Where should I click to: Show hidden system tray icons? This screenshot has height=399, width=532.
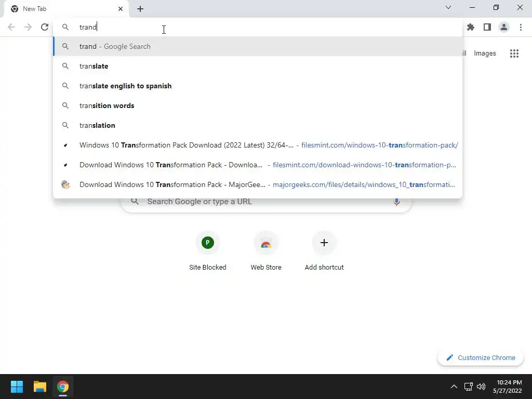(454, 387)
